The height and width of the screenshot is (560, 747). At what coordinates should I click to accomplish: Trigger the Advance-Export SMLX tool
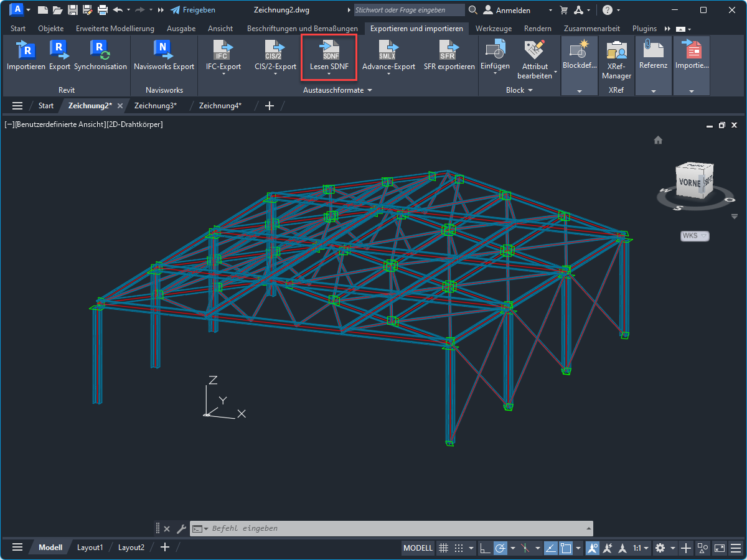coord(388,55)
